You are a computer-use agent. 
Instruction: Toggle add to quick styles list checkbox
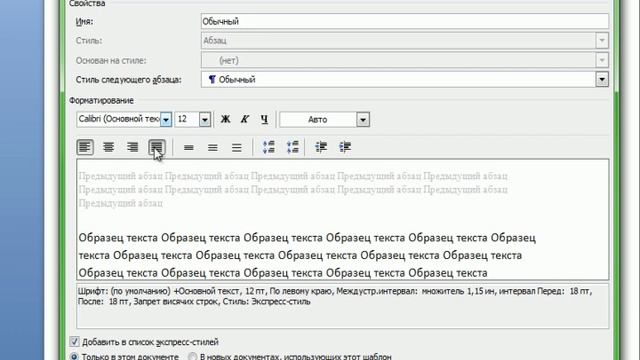pos(74,342)
